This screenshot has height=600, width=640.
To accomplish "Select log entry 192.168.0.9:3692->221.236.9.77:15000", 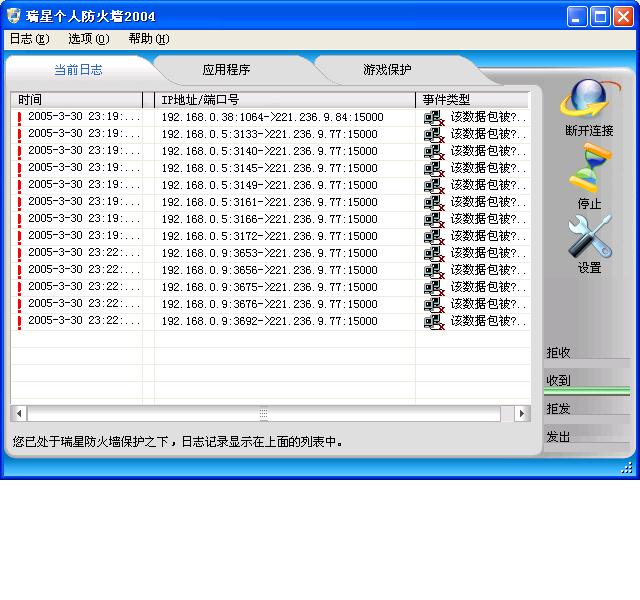I will tap(269, 322).
